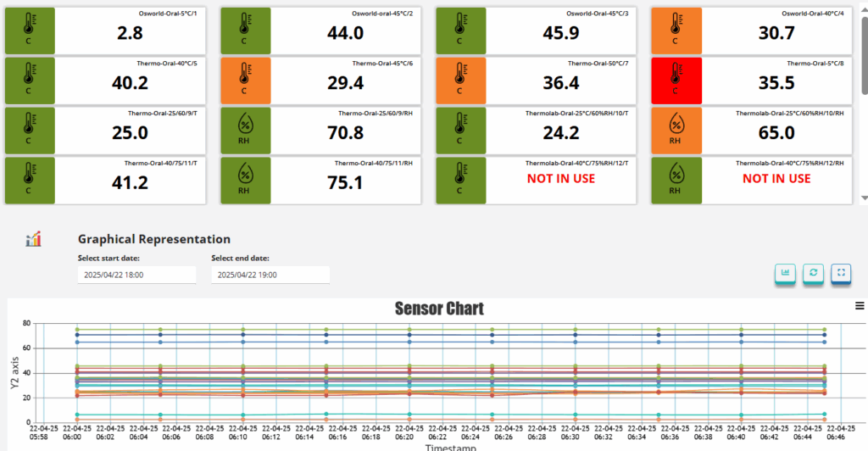The image size is (868, 451).
Task: Click the Graphical Representation bar chart icon
Action: click(x=34, y=240)
